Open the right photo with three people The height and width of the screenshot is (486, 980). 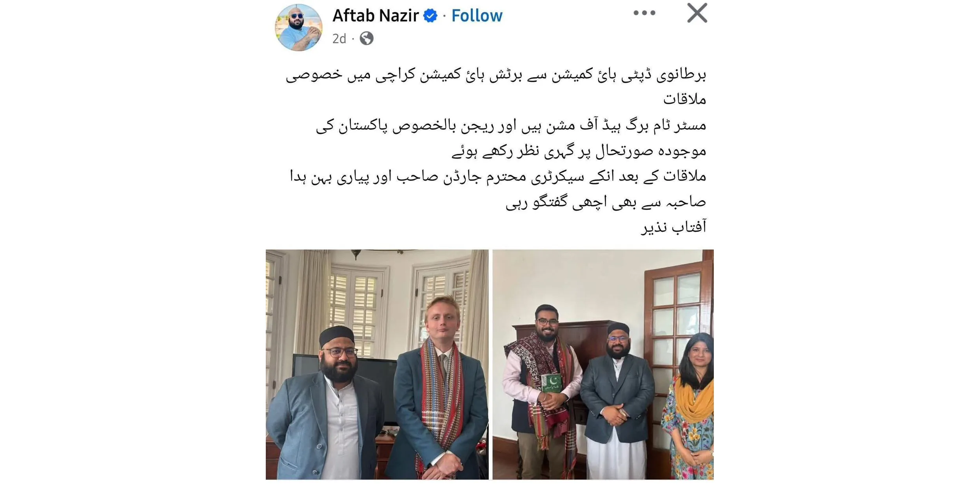603,364
